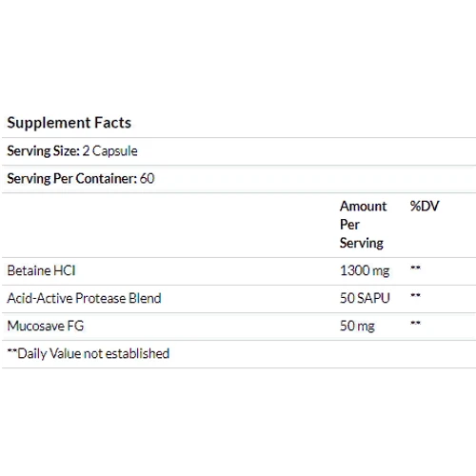Click the double asterisk beside Betaine HCl

click(415, 268)
